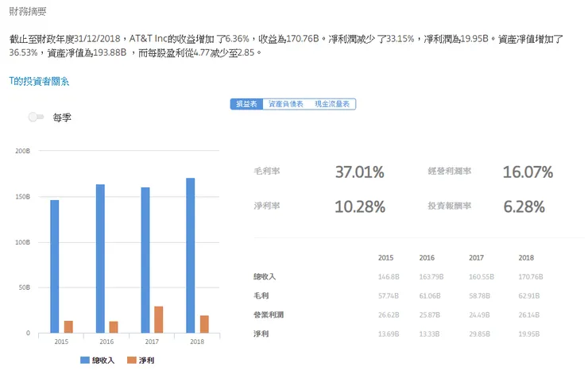Click the 2015 table column header
588x374 pixels.
pyautogui.click(x=385, y=258)
